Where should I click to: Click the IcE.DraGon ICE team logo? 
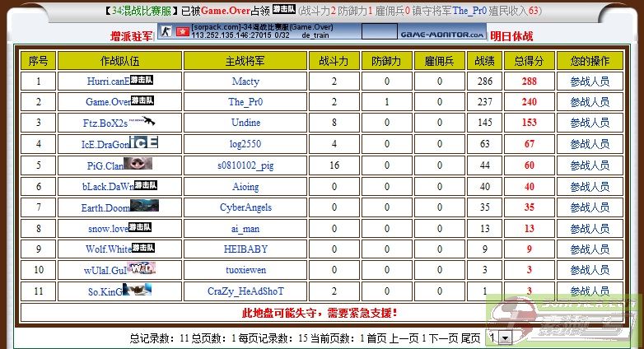(143, 142)
